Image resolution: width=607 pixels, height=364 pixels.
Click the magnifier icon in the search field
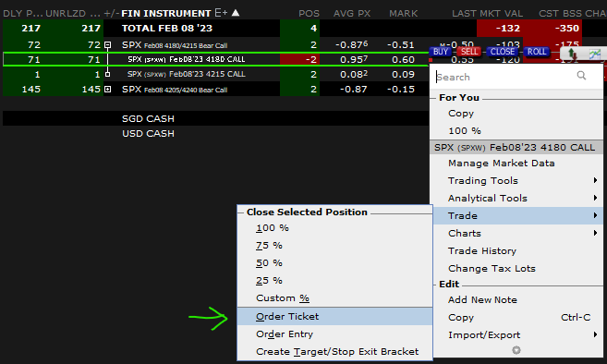581,76
